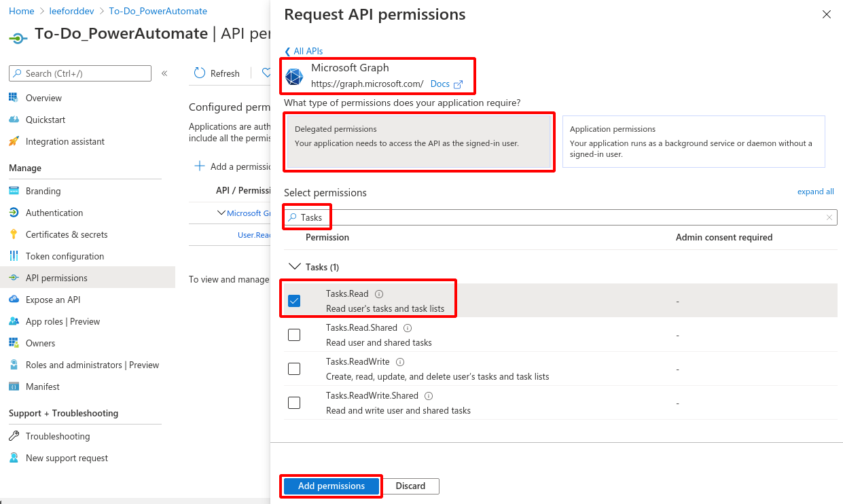The image size is (843, 504).
Task: Collapse the Tasks (1) permission group
Action: point(294,267)
